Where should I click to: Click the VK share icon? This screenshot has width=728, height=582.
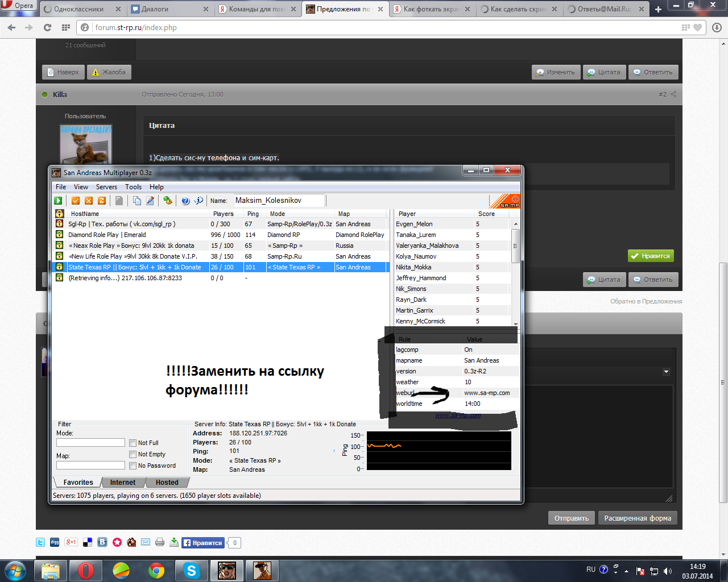tap(102, 542)
